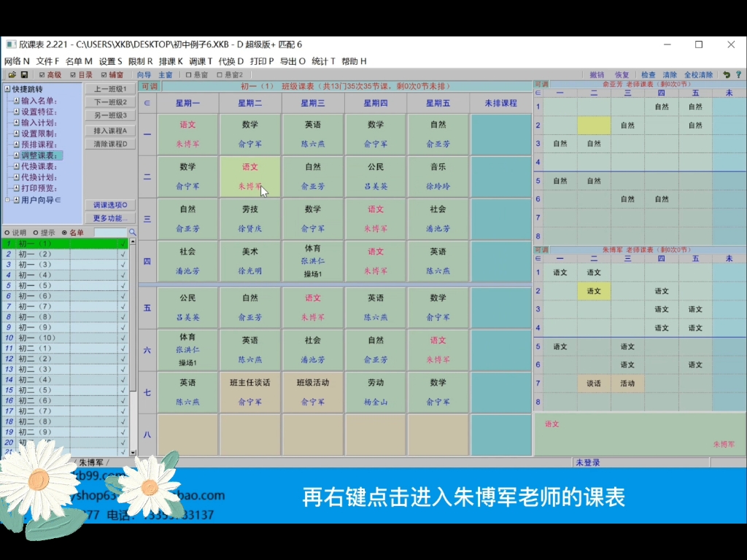Click the search input box beside 名单

(110, 232)
